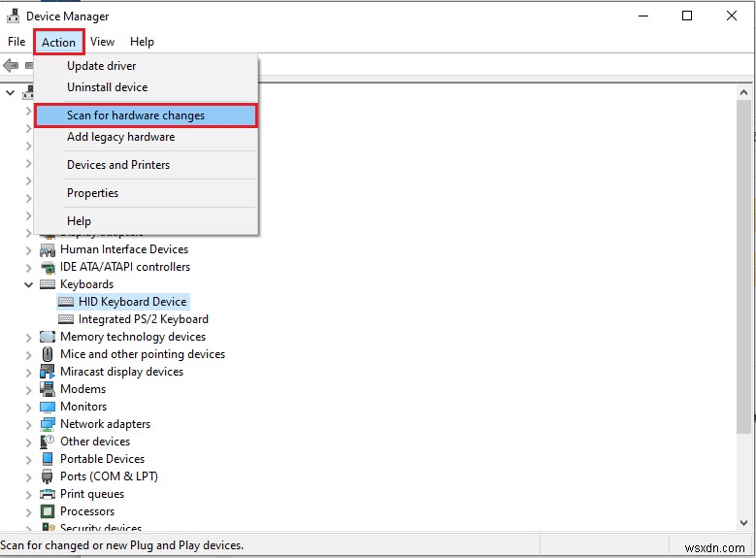The height and width of the screenshot is (558, 756).
Task: Click the Monitors category icon
Action: coord(48,407)
